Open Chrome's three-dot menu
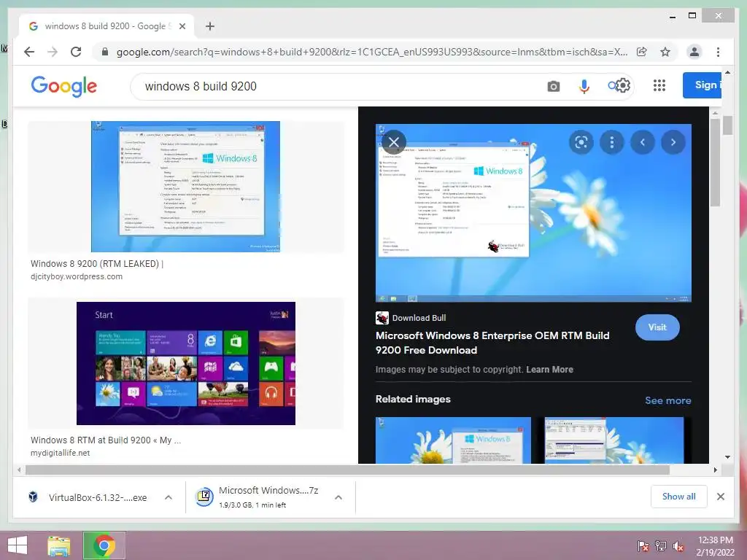Viewport: 747px width, 560px height. (x=718, y=52)
